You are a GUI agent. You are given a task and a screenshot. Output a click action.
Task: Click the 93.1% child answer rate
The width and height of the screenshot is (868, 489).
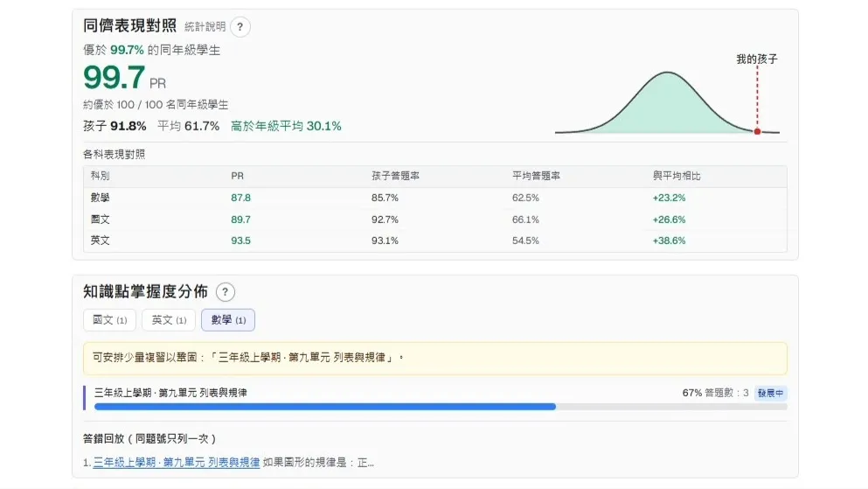click(x=385, y=241)
